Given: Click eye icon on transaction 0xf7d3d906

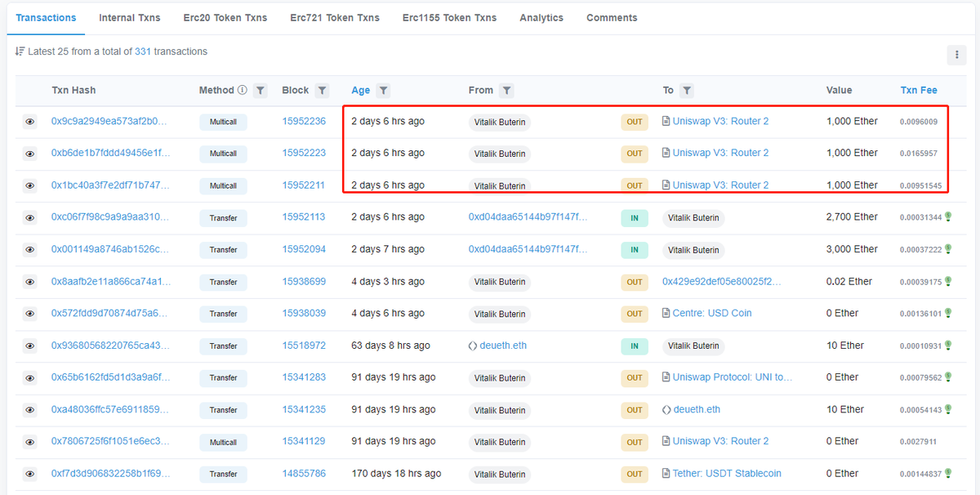Looking at the screenshot, I should point(29,474).
